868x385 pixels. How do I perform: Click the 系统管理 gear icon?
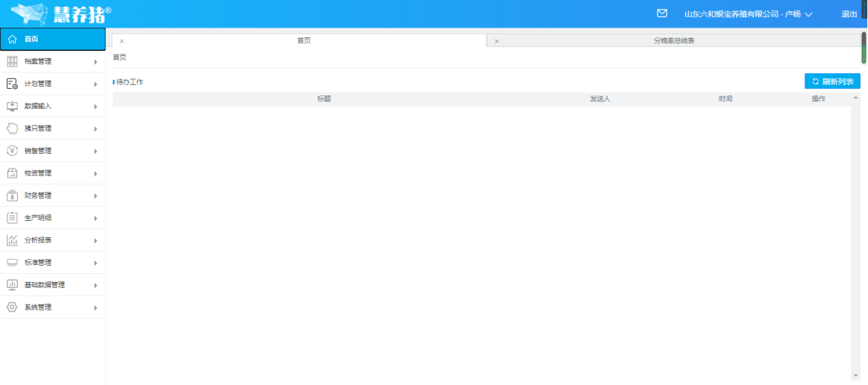(x=12, y=307)
